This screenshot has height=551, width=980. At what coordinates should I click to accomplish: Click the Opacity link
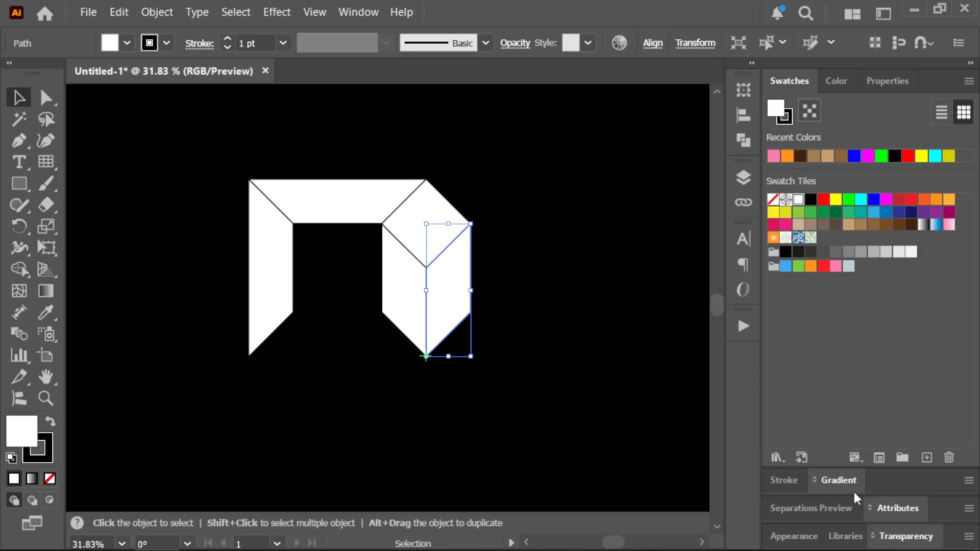click(x=515, y=43)
